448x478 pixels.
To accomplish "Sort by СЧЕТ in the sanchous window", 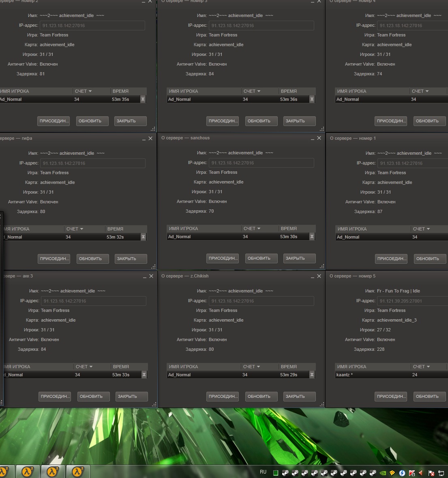I will pyautogui.click(x=260, y=228).
